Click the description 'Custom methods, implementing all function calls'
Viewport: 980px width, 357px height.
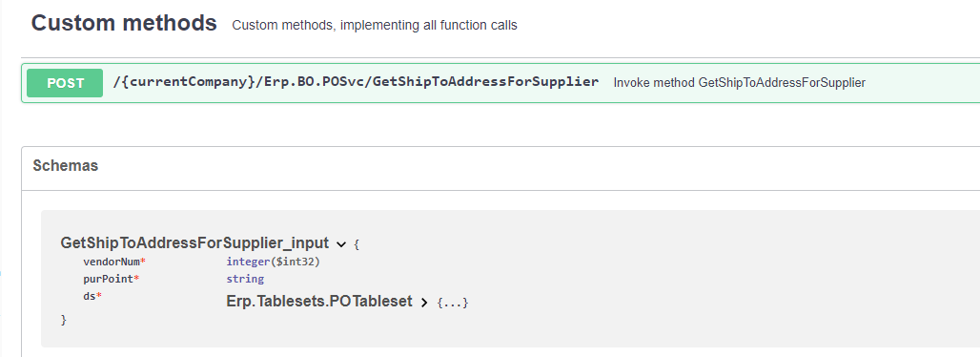[x=375, y=26]
